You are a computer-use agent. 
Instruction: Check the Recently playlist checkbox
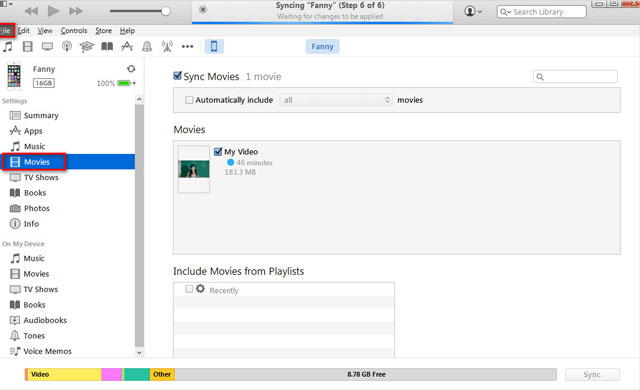[189, 289]
